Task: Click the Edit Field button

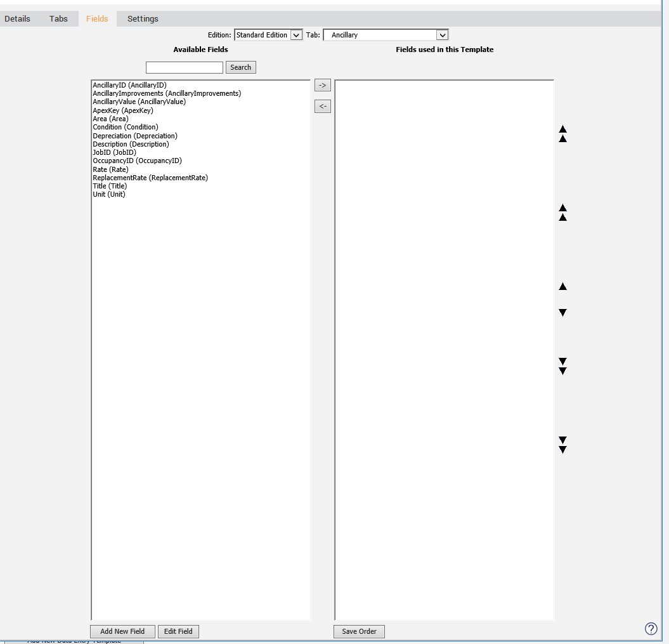Action: (x=178, y=631)
